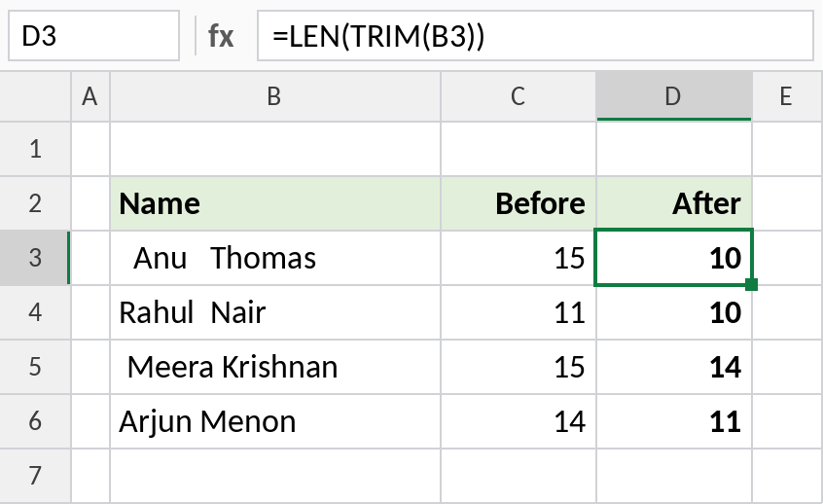
Task: Select empty cell C7
Action: [519, 476]
